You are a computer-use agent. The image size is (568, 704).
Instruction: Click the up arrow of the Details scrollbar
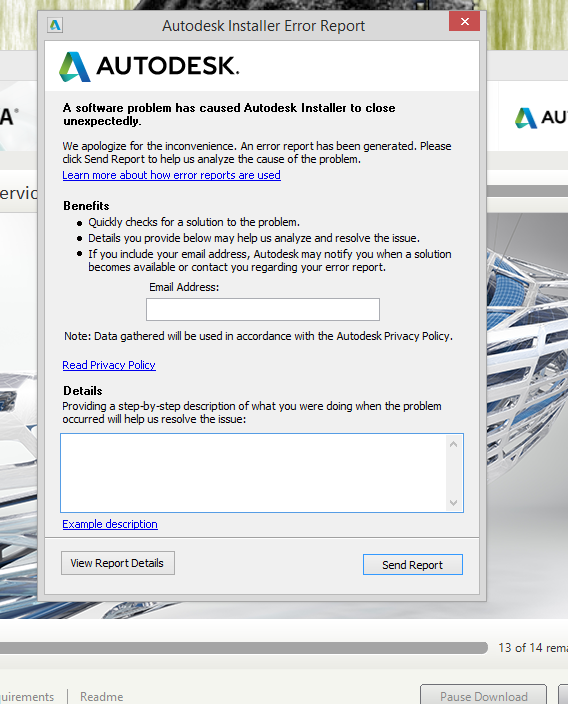454,444
